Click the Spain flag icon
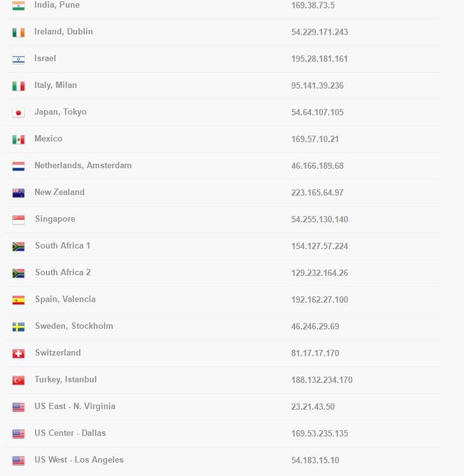This screenshot has width=464, height=476. point(18,300)
